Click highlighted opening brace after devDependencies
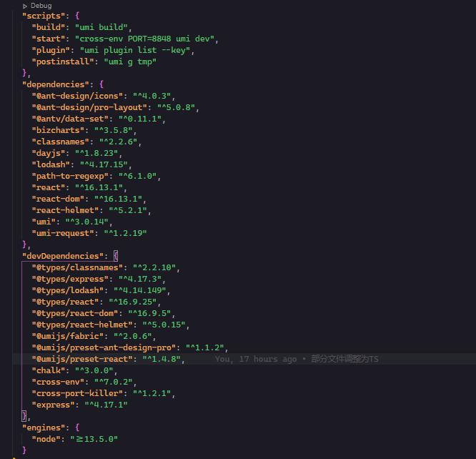The image size is (476, 459). coord(116,256)
